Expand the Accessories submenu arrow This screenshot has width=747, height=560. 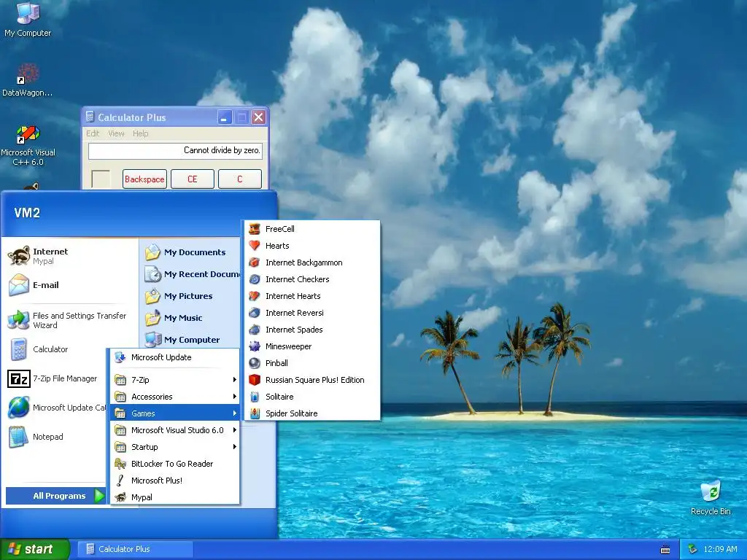click(234, 397)
